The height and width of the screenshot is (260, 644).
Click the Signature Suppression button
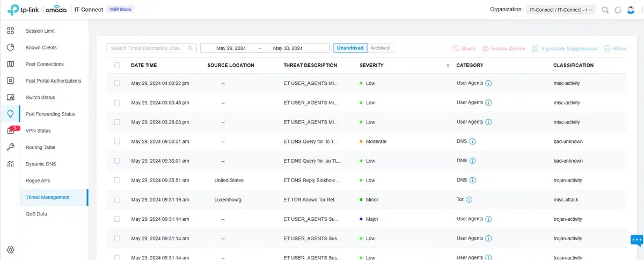(565, 48)
